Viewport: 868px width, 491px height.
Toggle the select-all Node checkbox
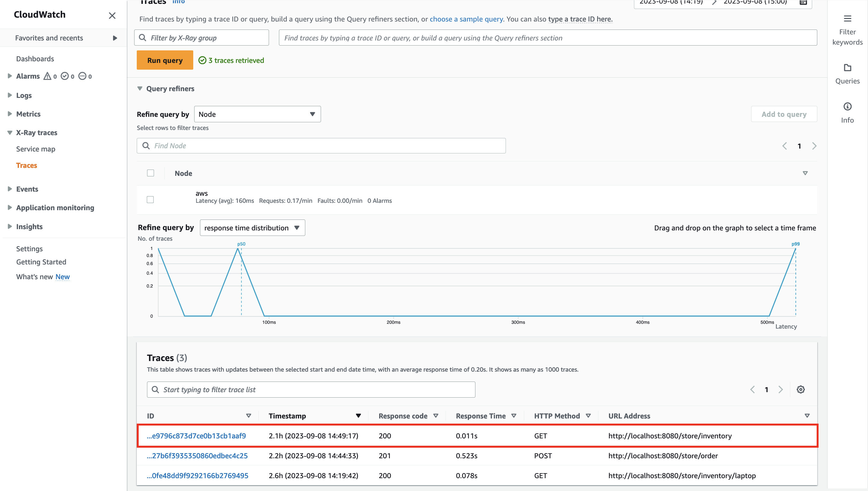coord(151,173)
